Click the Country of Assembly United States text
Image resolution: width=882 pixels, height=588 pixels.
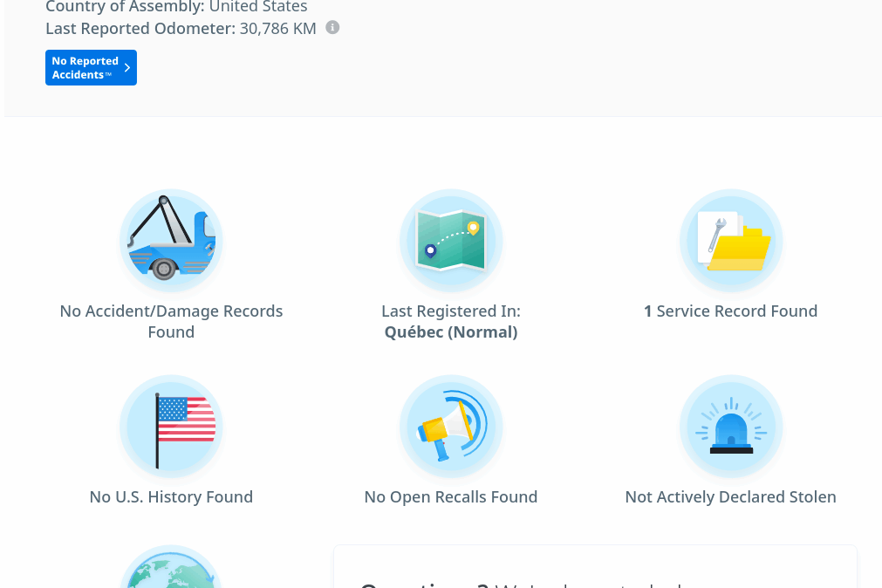(x=176, y=7)
